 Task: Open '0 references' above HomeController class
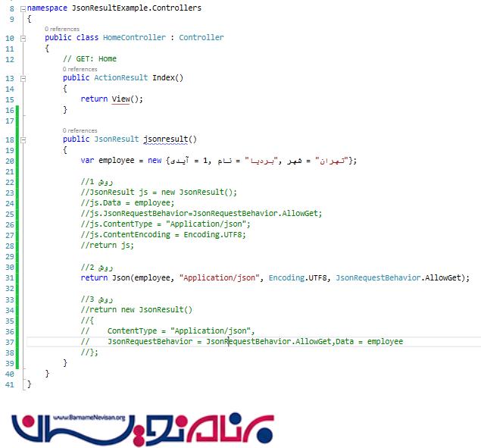pyautogui.click(x=62, y=29)
